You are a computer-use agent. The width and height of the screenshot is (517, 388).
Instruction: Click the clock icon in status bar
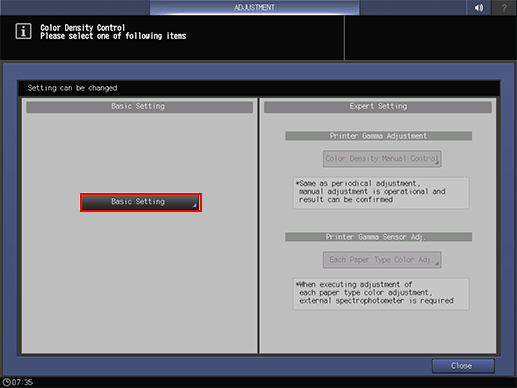pyautogui.click(x=6, y=382)
